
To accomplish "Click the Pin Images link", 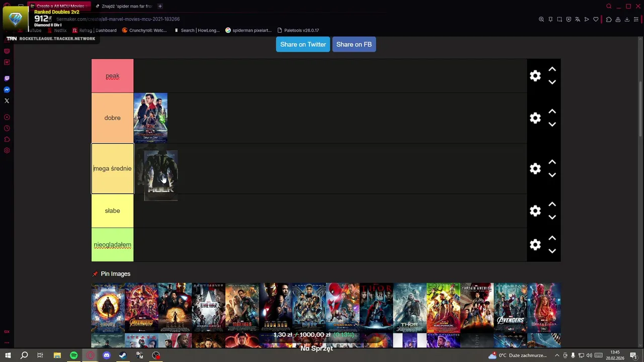I will (115, 274).
